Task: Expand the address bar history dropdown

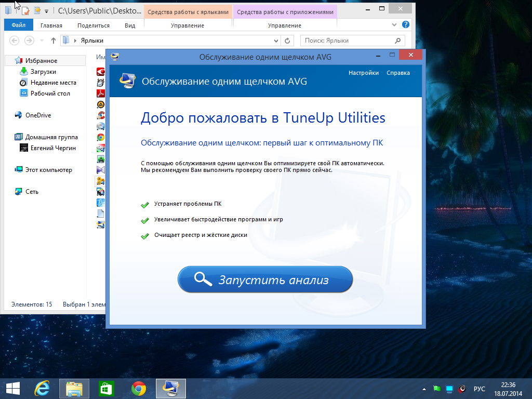Action: (276, 41)
